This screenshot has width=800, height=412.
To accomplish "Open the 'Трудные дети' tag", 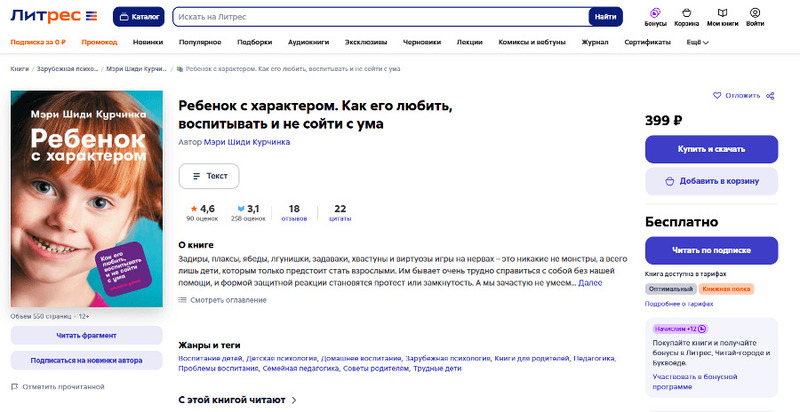I will [437, 368].
